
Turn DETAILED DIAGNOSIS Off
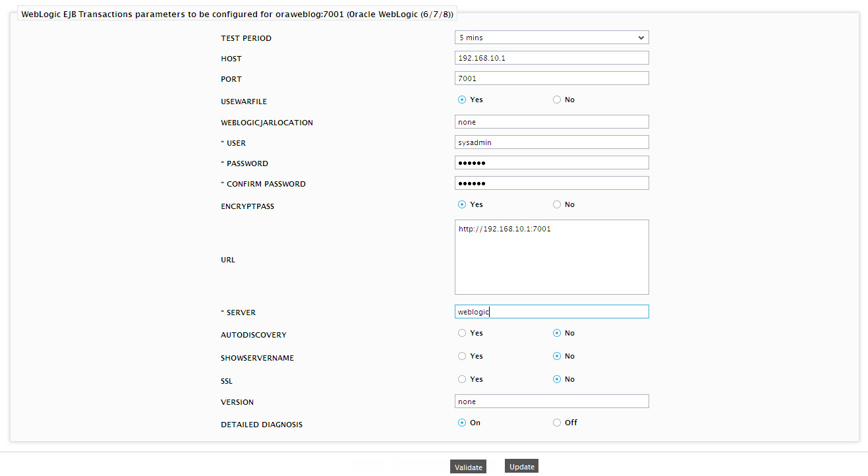(557, 423)
